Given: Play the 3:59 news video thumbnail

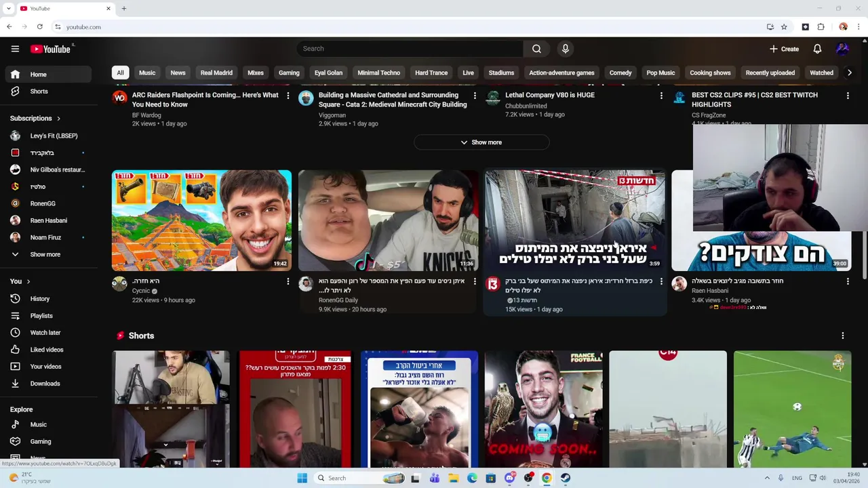Looking at the screenshot, I should 574,220.
